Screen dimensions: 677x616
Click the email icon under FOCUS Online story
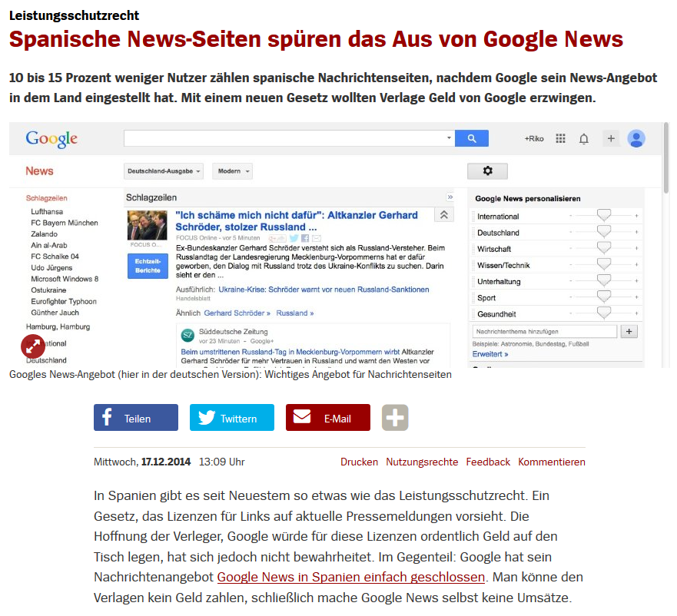click(x=317, y=238)
